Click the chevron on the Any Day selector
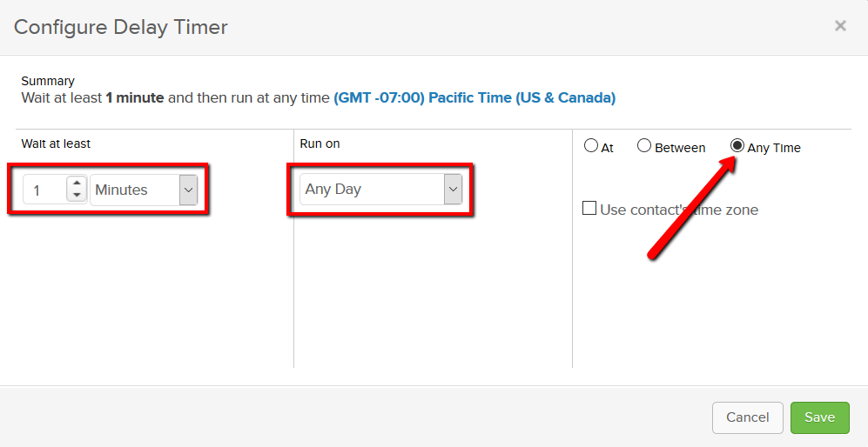 pyautogui.click(x=454, y=190)
